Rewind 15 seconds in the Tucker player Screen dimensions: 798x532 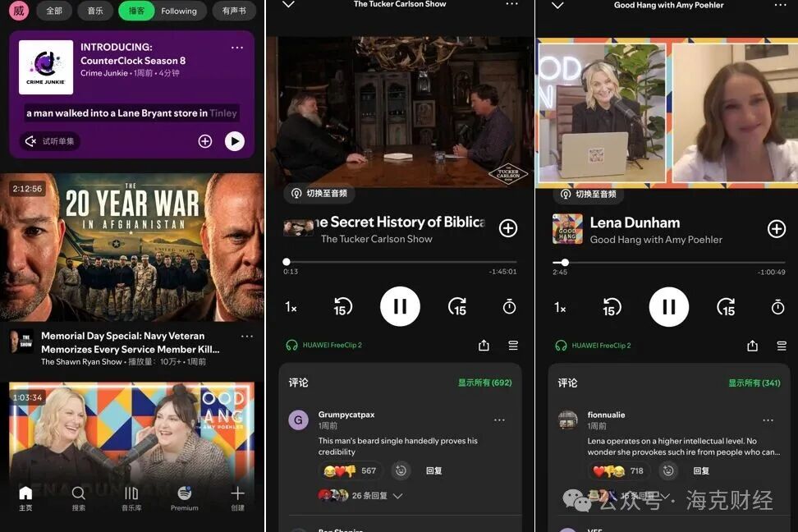(342, 307)
